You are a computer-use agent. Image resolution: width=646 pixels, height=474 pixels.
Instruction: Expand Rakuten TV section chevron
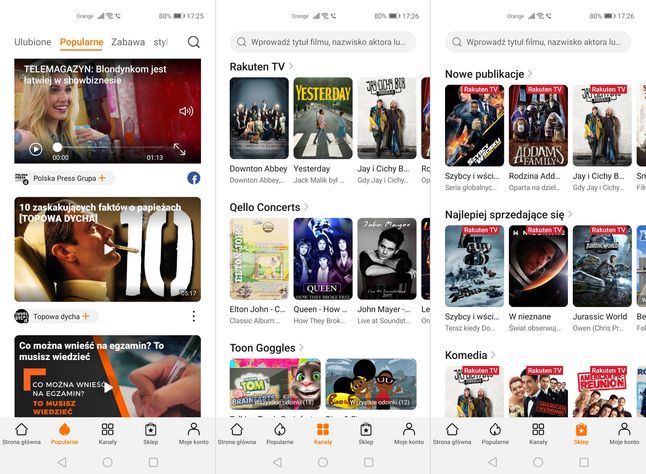pyautogui.click(x=291, y=66)
